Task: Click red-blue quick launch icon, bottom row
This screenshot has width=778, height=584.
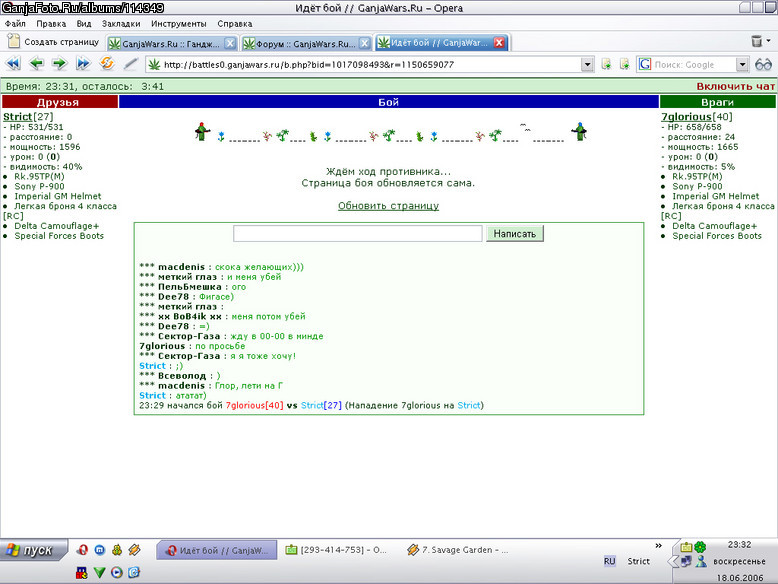Action: (x=82, y=573)
